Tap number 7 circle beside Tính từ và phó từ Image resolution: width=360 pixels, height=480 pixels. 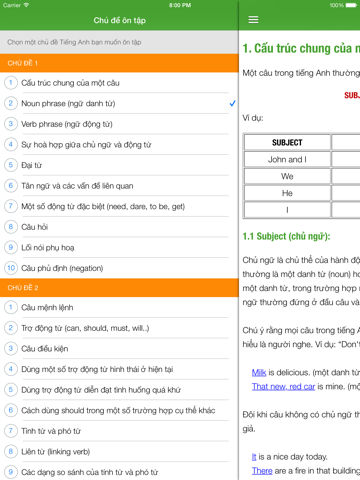click(x=11, y=431)
